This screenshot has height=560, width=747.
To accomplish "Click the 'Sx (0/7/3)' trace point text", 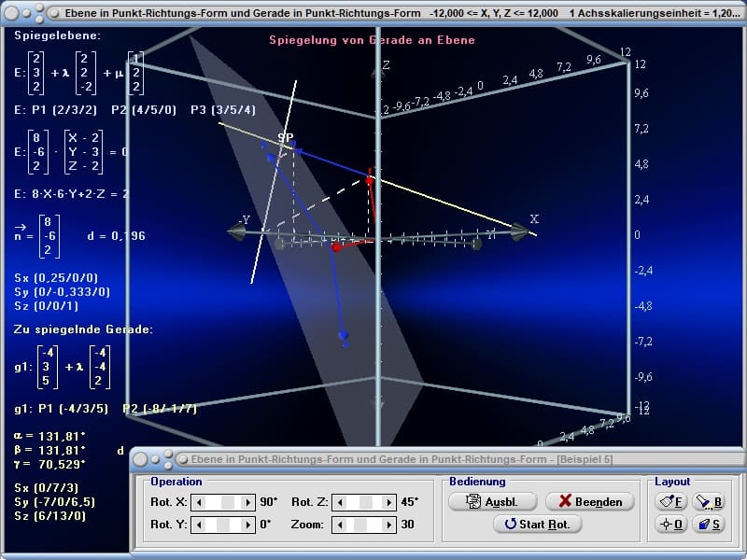I will tap(46, 487).
